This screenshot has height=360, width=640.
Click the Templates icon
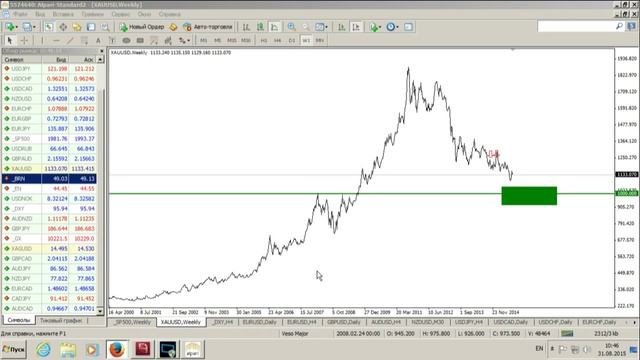tap(408, 27)
